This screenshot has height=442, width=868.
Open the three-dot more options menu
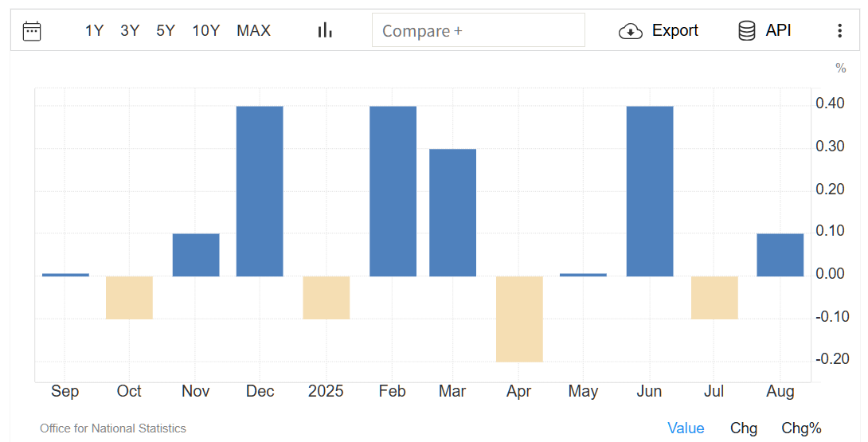pyautogui.click(x=839, y=31)
